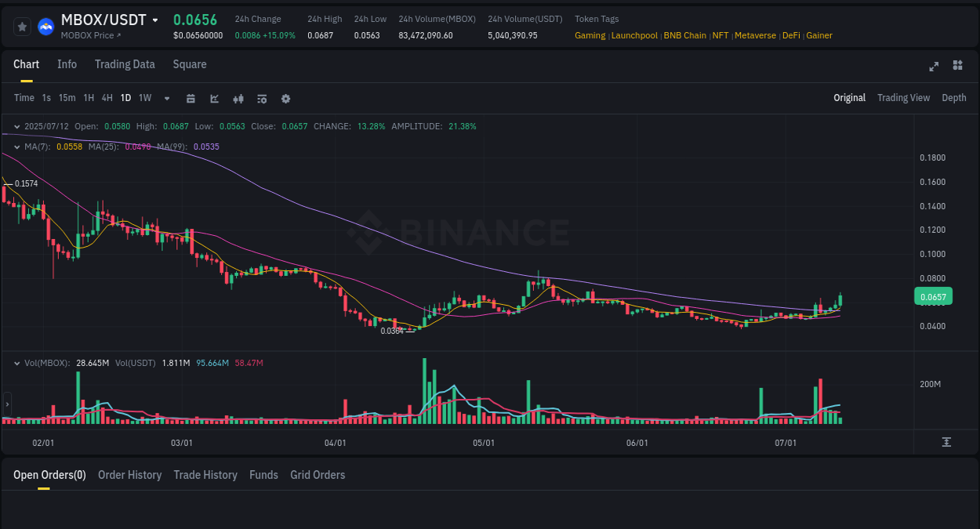Image resolution: width=980 pixels, height=529 pixels.
Task: Switch chart to Trading View mode
Action: 903,98
